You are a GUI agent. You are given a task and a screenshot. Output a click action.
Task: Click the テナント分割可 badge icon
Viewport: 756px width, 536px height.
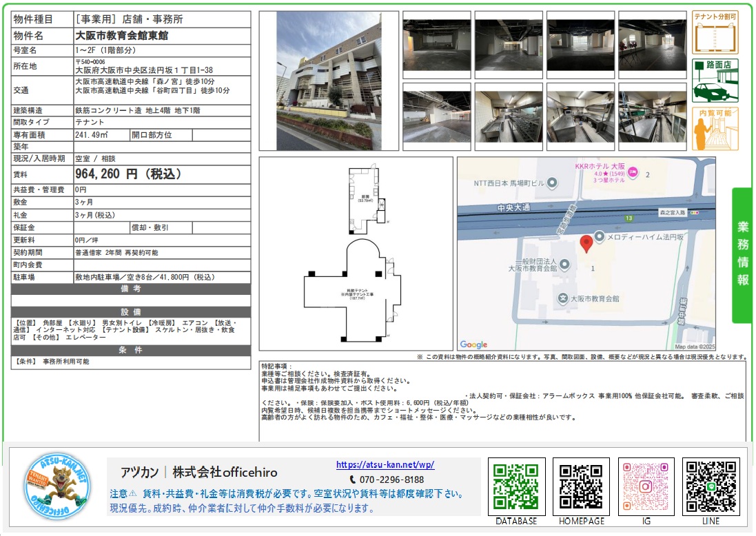715,32
